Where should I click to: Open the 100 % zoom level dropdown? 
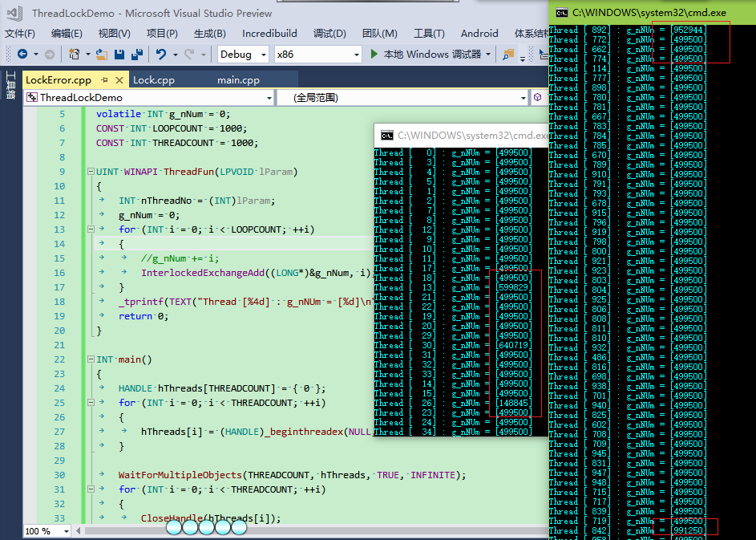pos(66,531)
